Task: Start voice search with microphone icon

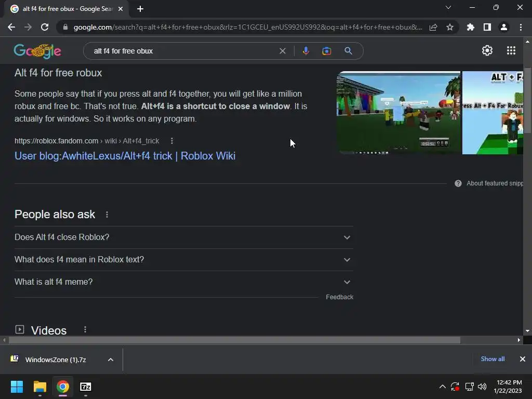Action: pyautogui.click(x=305, y=51)
